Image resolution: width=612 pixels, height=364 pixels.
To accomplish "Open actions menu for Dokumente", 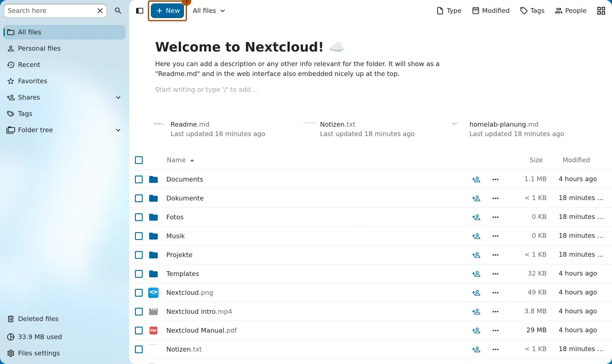I will tap(496, 198).
